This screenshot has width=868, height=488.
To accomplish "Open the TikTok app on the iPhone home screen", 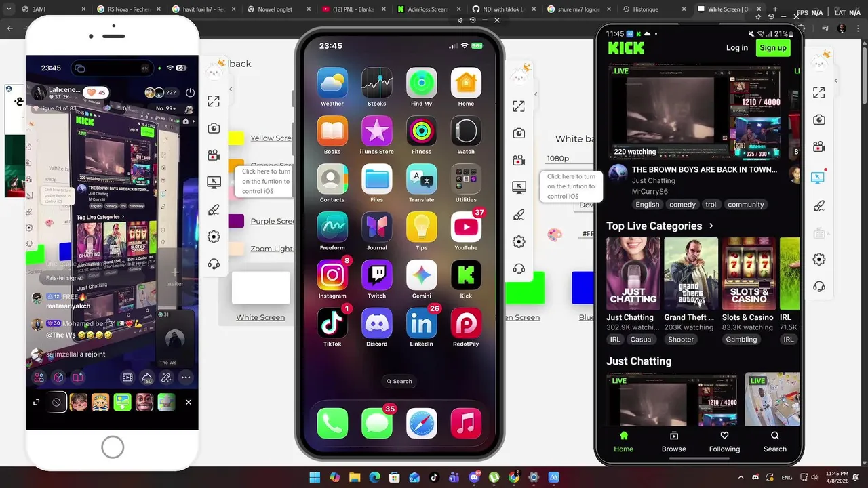I will pyautogui.click(x=332, y=323).
